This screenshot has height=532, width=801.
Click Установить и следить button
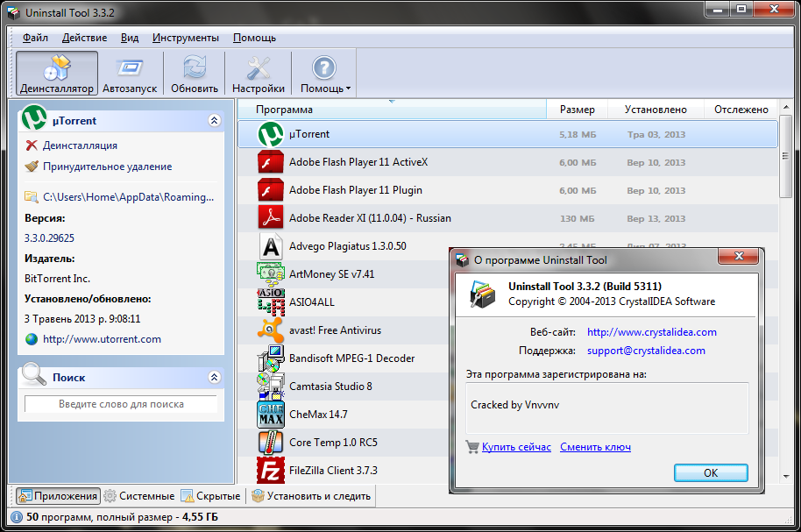pyautogui.click(x=312, y=496)
